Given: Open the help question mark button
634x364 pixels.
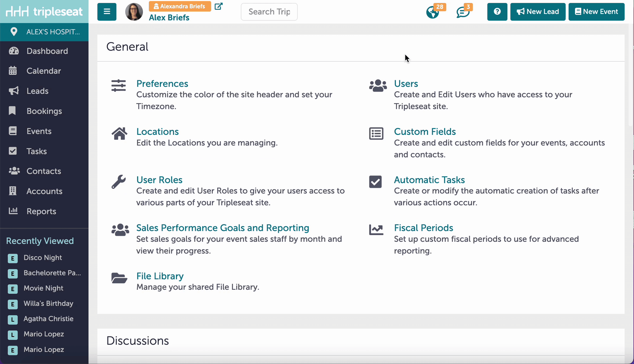Looking at the screenshot, I should pyautogui.click(x=497, y=12).
